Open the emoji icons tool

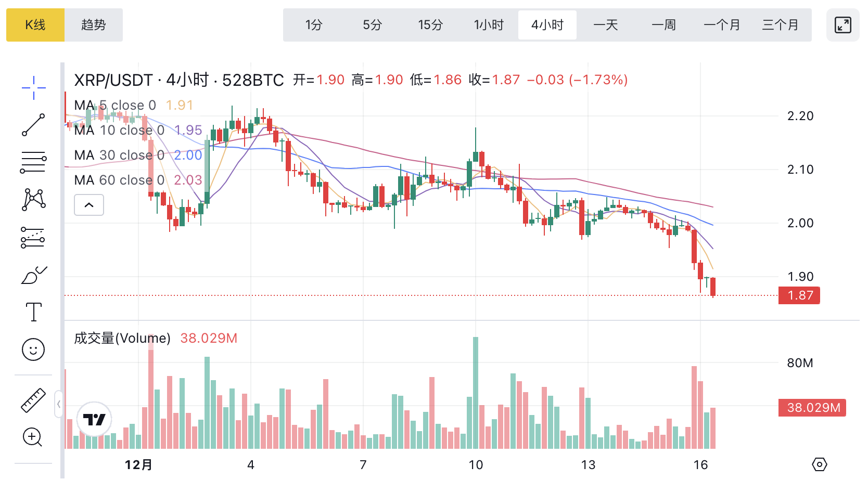coord(33,349)
